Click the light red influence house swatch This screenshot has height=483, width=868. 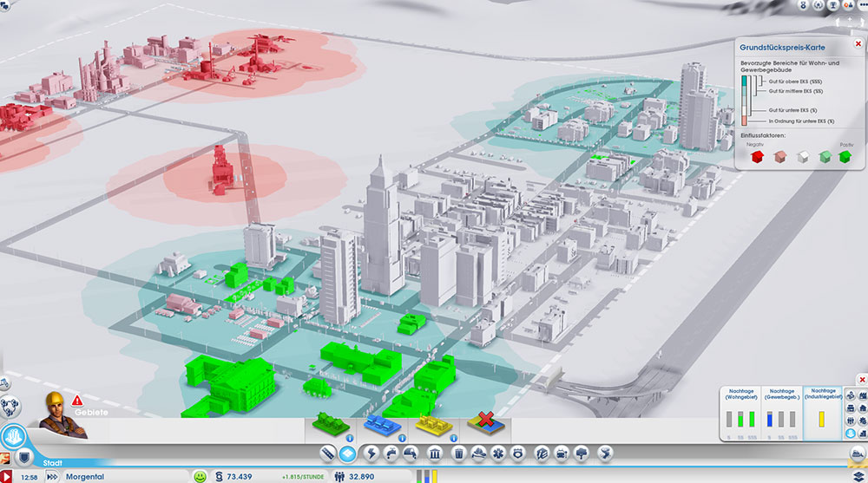click(780, 158)
